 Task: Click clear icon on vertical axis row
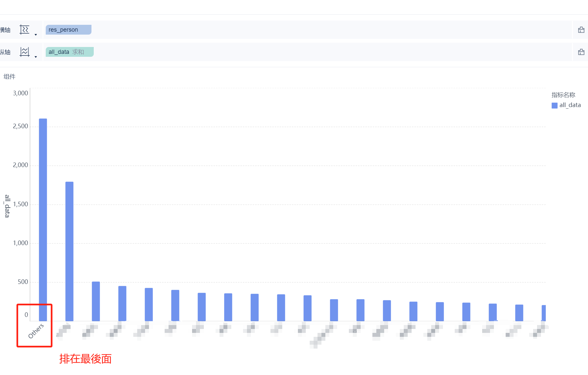point(581,52)
